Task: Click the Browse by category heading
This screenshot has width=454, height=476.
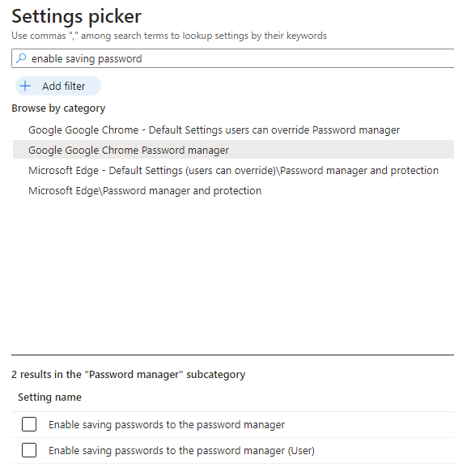Action: pyautogui.click(x=58, y=108)
